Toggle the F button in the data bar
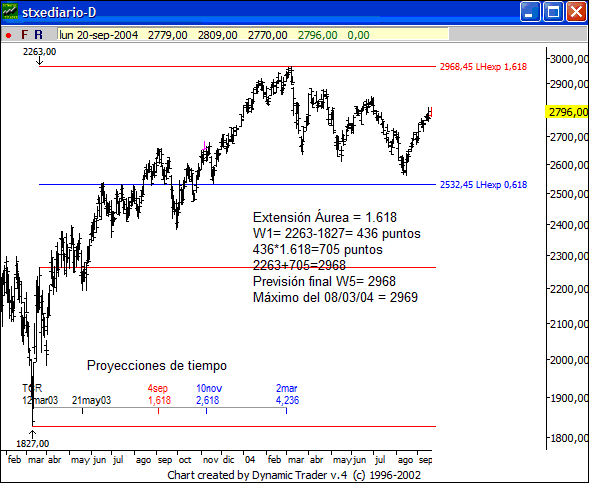This screenshot has width=589, height=483. click(24, 35)
